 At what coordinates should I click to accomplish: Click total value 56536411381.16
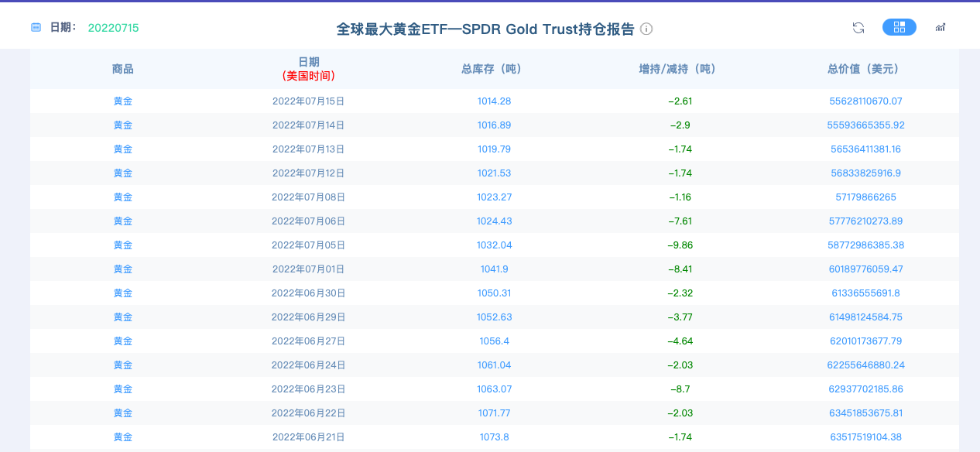[x=866, y=149]
